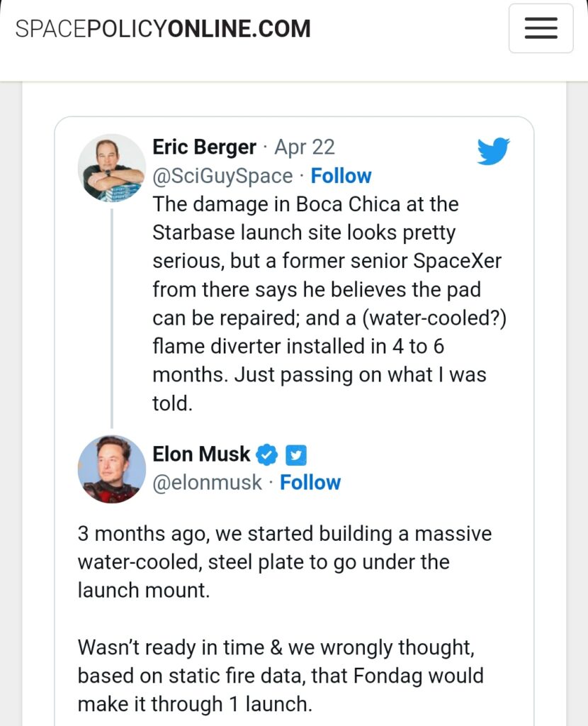Image resolution: width=588 pixels, height=726 pixels.
Task: Open the @SciGuySpace handle link
Action: pyautogui.click(x=222, y=176)
